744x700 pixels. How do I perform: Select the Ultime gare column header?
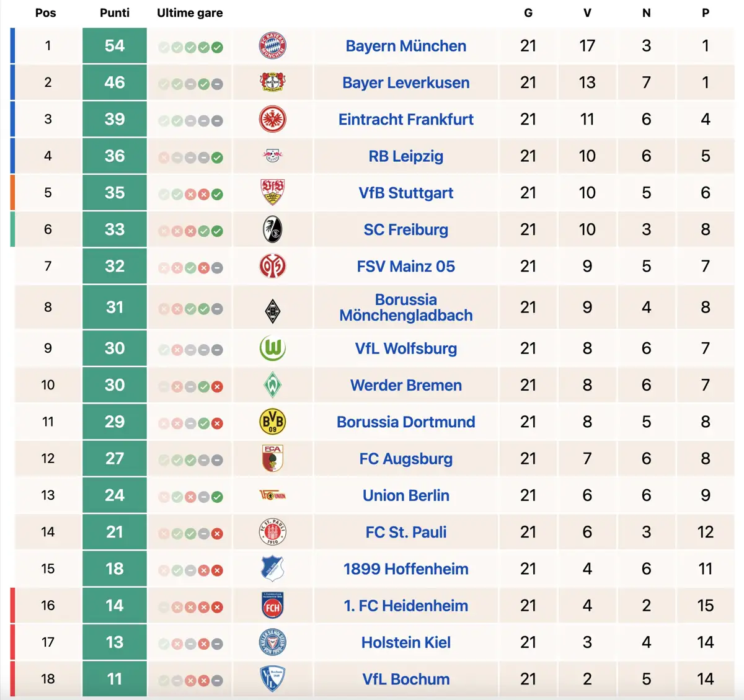[190, 12]
